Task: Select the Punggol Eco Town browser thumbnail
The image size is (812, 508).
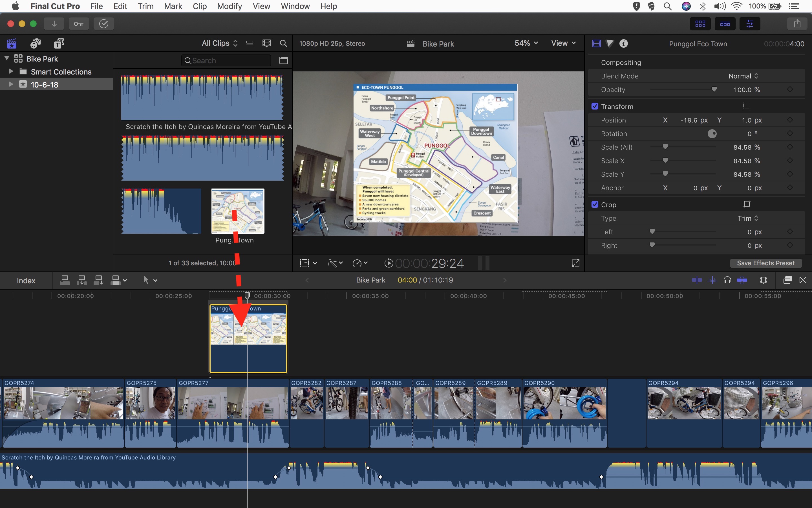Action: (238, 211)
